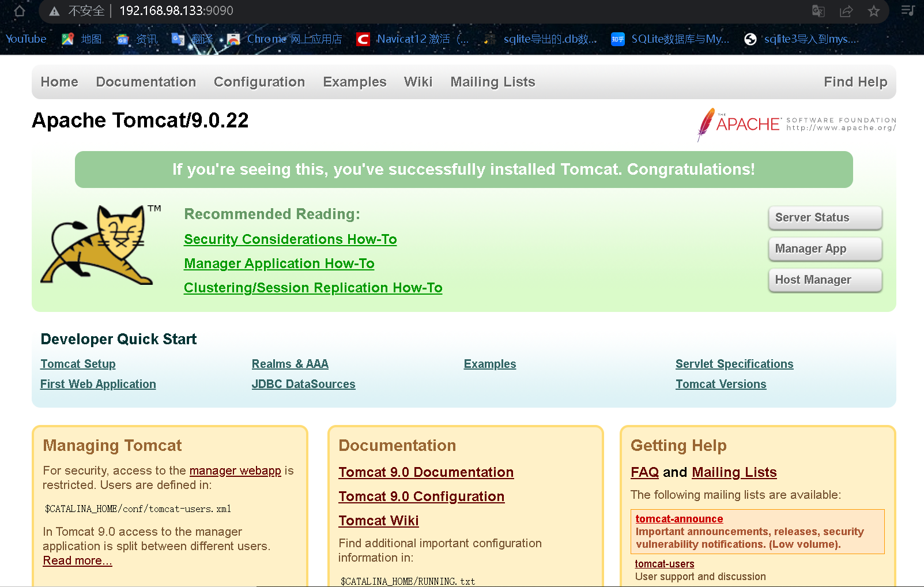Open the Wiki navigation item
Screen dimensions: 924x587
(418, 82)
